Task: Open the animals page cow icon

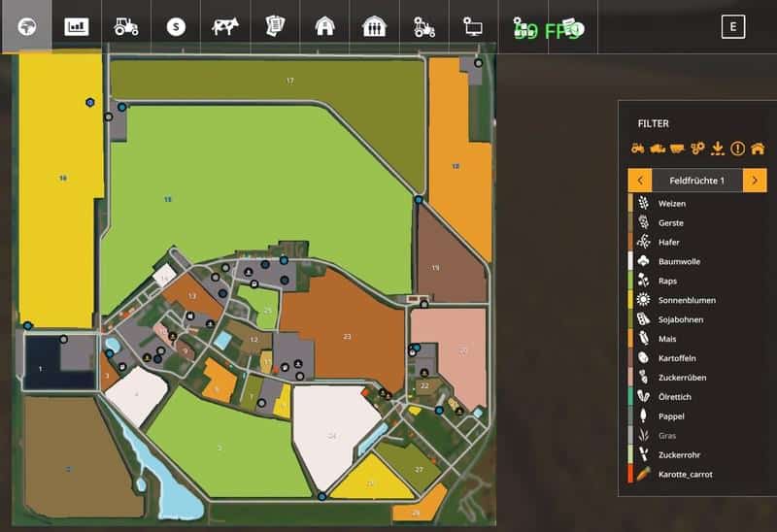Action: 225,27
